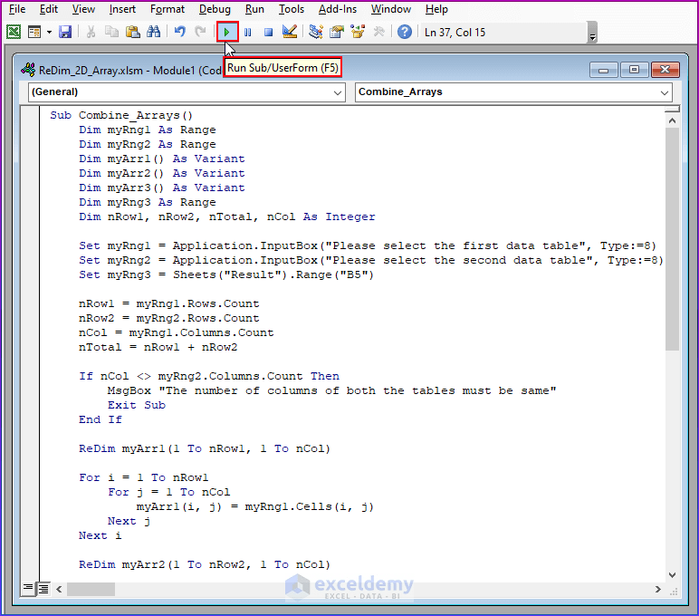
Task: Close the Module1 code window
Action: pyautogui.click(x=665, y=70)
